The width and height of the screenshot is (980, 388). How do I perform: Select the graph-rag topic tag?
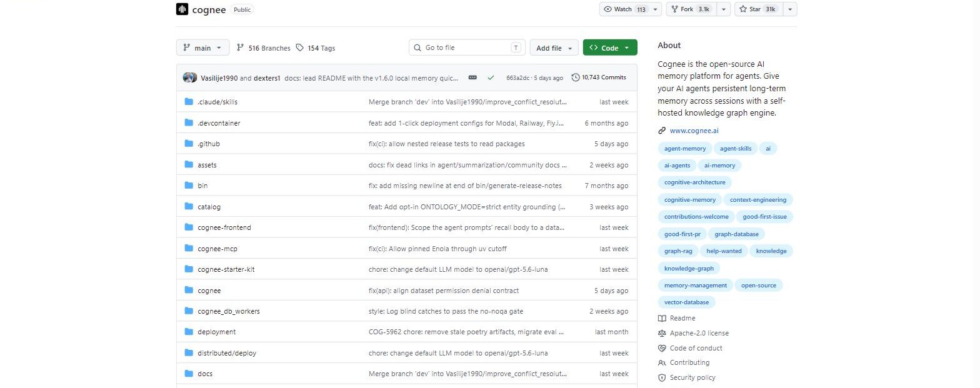(x=677, y=251)
